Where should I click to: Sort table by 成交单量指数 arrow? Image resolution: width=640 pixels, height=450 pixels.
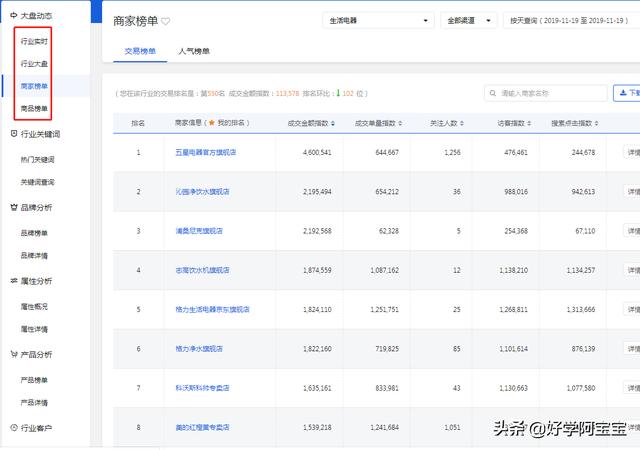[400, 123]
